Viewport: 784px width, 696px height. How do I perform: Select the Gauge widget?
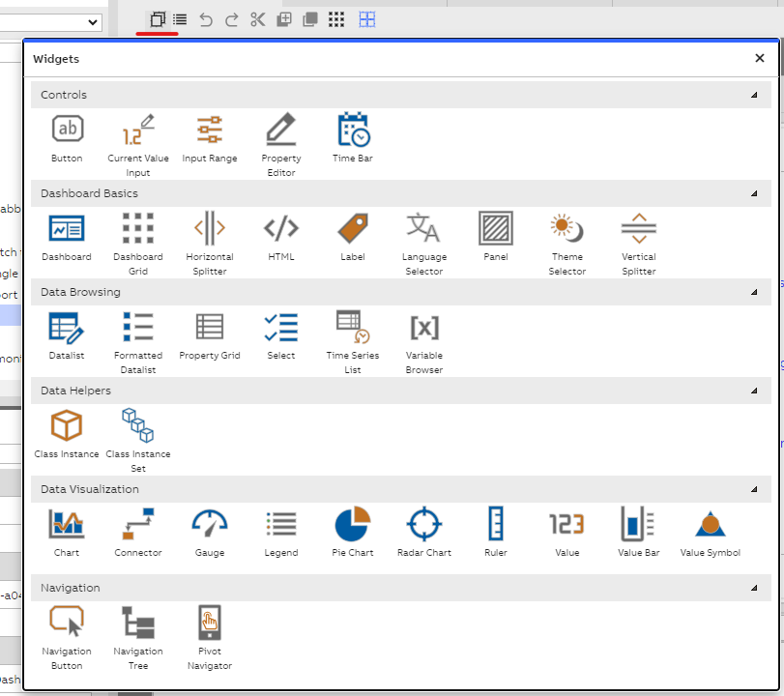pyautogui.click(x=210, y=527)
